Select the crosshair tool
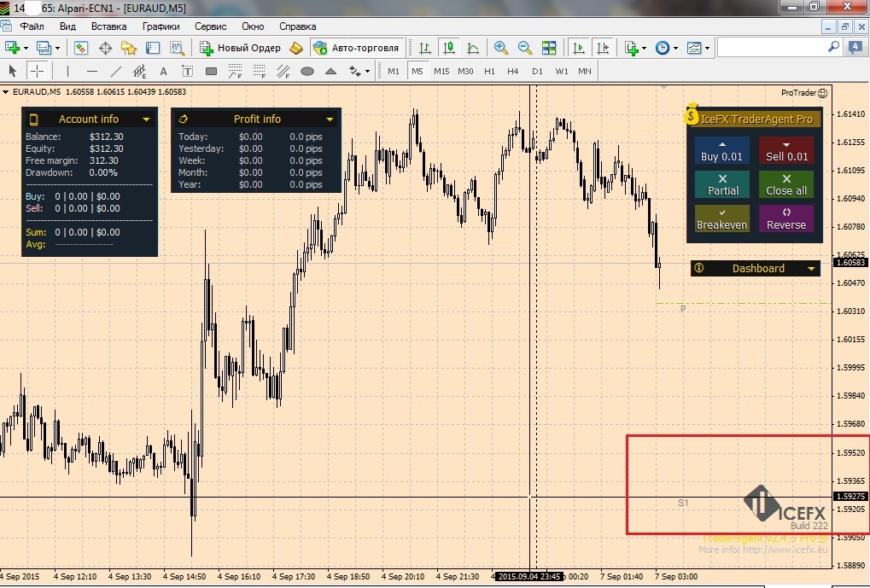Image resolution: width=870 pixels, height=588 pixels. (x=38, y=71)
